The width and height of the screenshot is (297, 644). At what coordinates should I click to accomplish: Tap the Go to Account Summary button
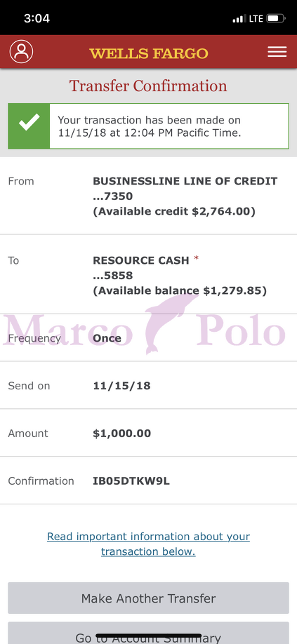pyautogui.click(x=148, y=633)
